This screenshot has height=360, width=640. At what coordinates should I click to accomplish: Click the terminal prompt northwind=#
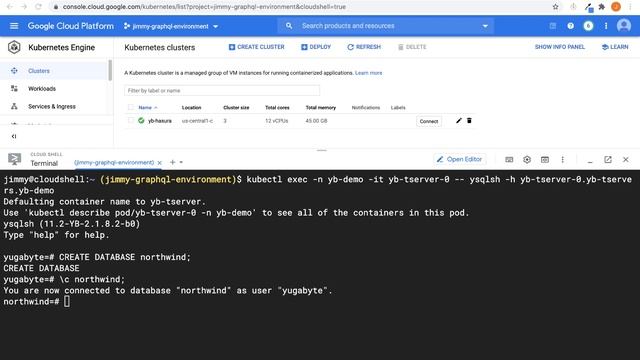[x=31, y=302]
